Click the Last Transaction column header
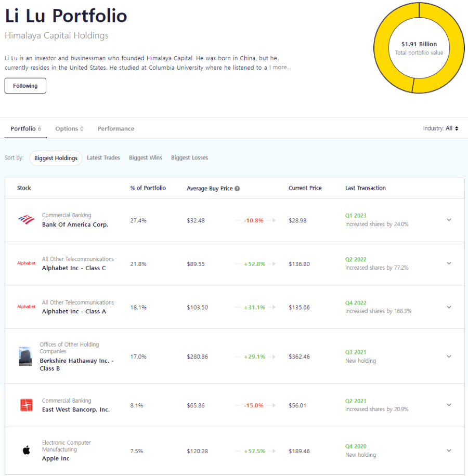The image size is (468, 476). 366,188
